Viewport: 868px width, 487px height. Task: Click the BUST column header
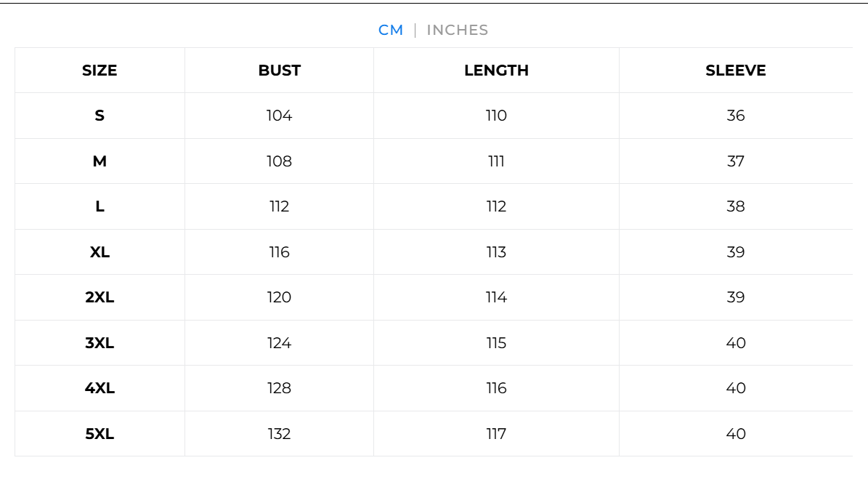click(x=280, y=71)
